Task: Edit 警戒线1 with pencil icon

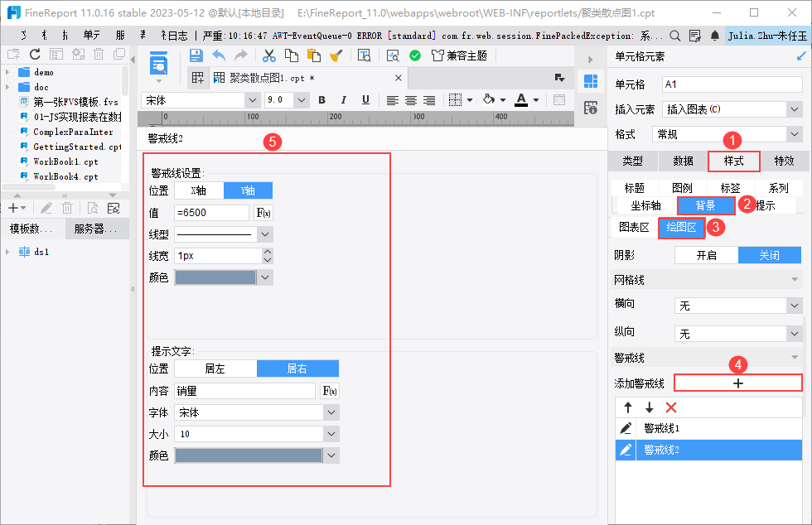Action: coord(626,428)
